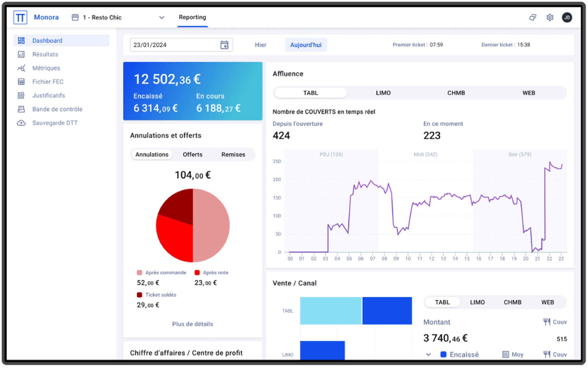Screen dimensions: 588x368
Task: Click the windows/duplicate icon in top bar
Action: tap(533, 17)
